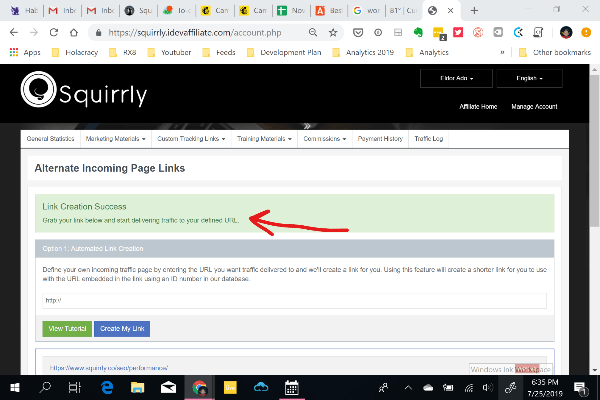The width and height of the screenshot is (600, 400).
Task: Open the browser home page icon
Action: (73, 33)
